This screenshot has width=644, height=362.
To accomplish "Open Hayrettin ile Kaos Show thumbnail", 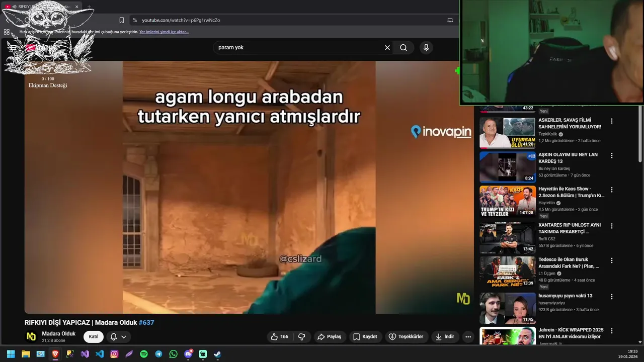I will [x=507, y=202].
